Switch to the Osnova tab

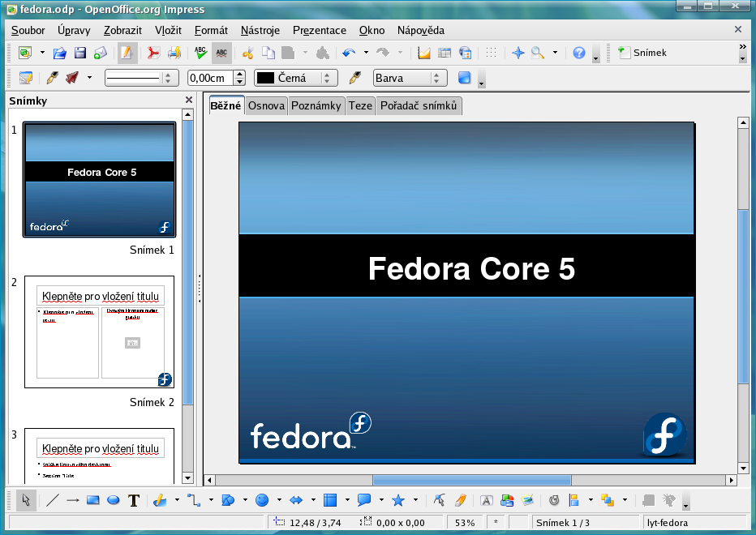(266, 105)
